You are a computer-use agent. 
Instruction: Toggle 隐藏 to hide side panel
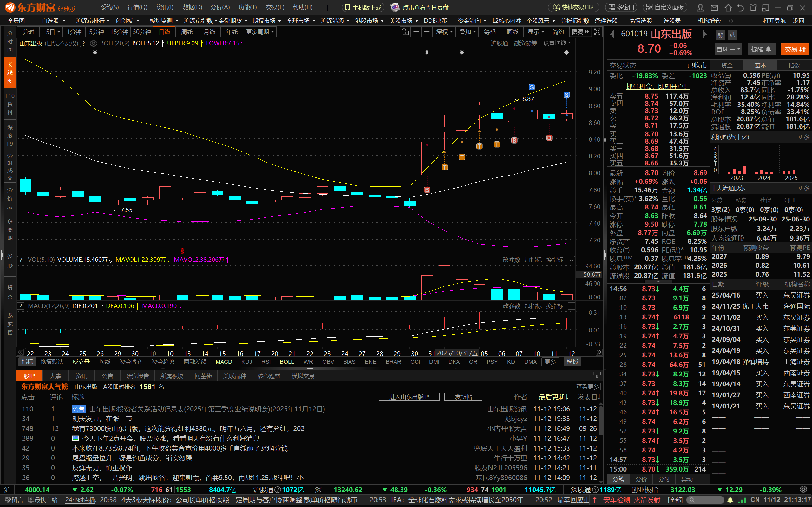pyautogui.click(x=580, y=32)
